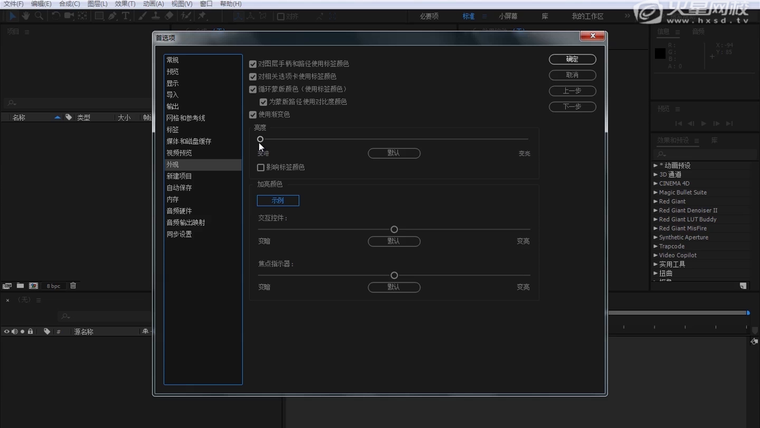Click the trash icon in the Project panel
This screenshot has height=428, width=760.
point(73,286)
